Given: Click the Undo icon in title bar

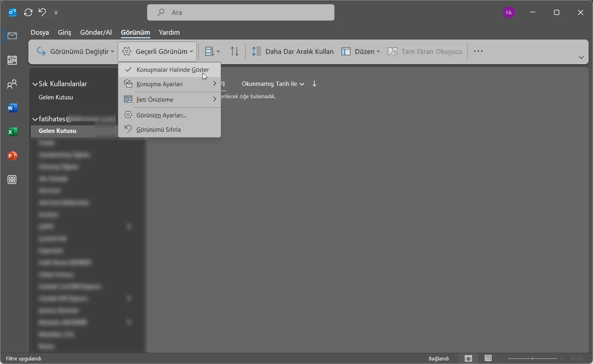Looking at the screenshot, I should (x=42, y=12).
